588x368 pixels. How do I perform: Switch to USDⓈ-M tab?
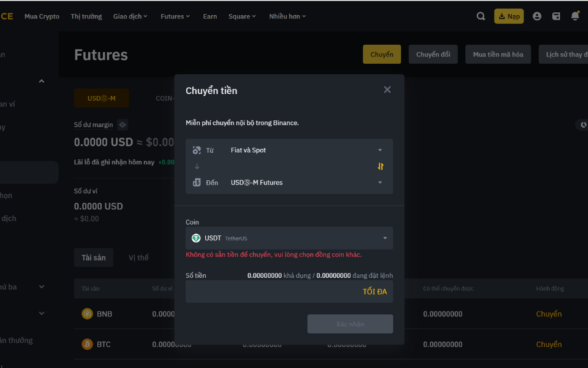click(101, 98)
